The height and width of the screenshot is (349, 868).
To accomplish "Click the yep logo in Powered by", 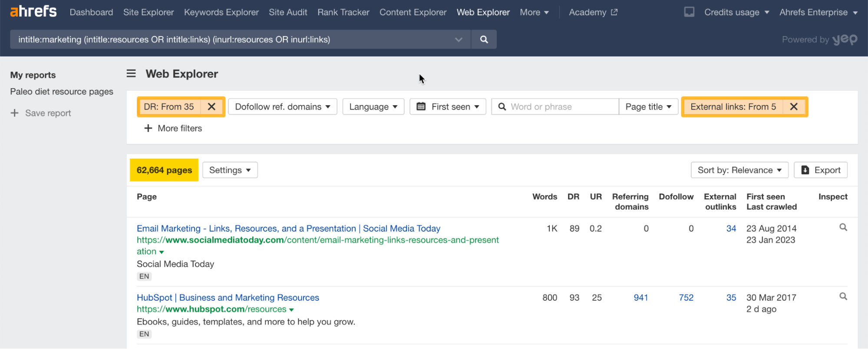I will [x=845, y=40].
